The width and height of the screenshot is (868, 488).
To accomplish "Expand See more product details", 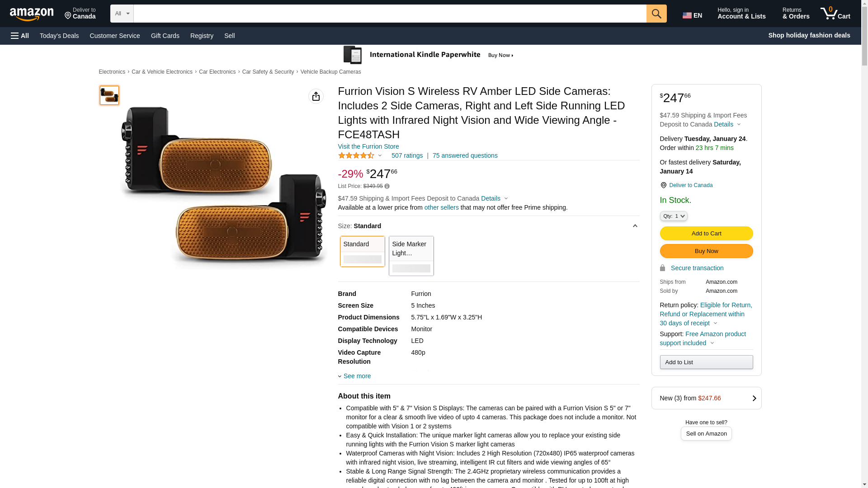I will (x=357, y=376).
